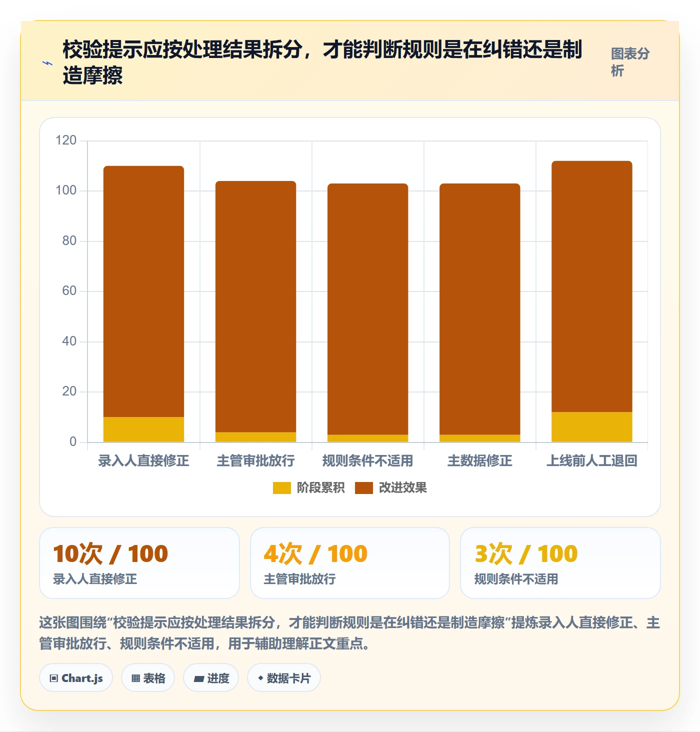The image size is (700, 732).
Task: Click the orange bar segment for 主数据修正
Action: coord(479,309)
